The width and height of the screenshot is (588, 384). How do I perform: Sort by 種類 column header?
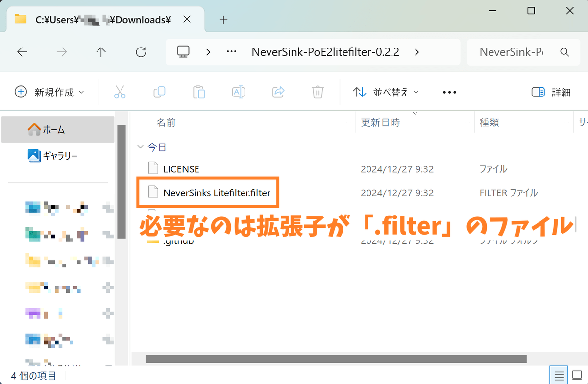[489, 122]
